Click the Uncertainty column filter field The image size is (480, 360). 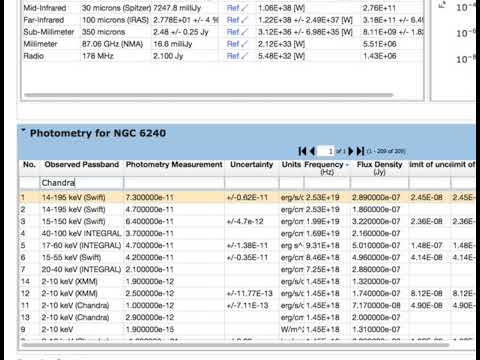tap(252, 183)
